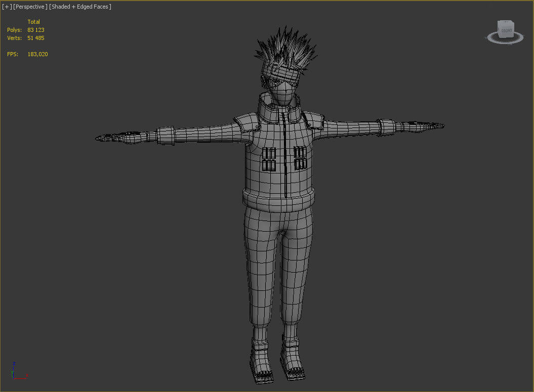Click the Total statistics header
This screenshot has width=534, height=392.
[33, 22]
